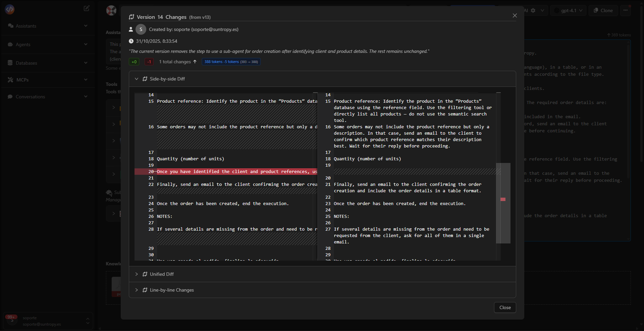Viewport: 644px width, 331px height.
Task: Click the +0 additions badge
Action: click(134, 62)
